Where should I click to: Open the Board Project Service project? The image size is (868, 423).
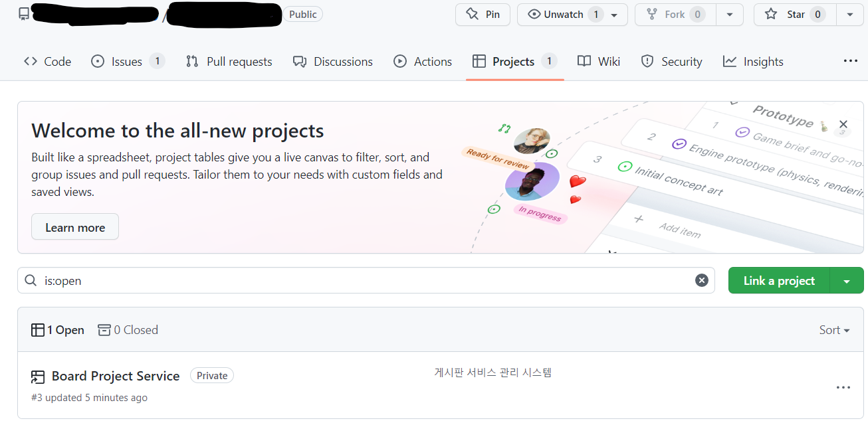coord(116,376)
